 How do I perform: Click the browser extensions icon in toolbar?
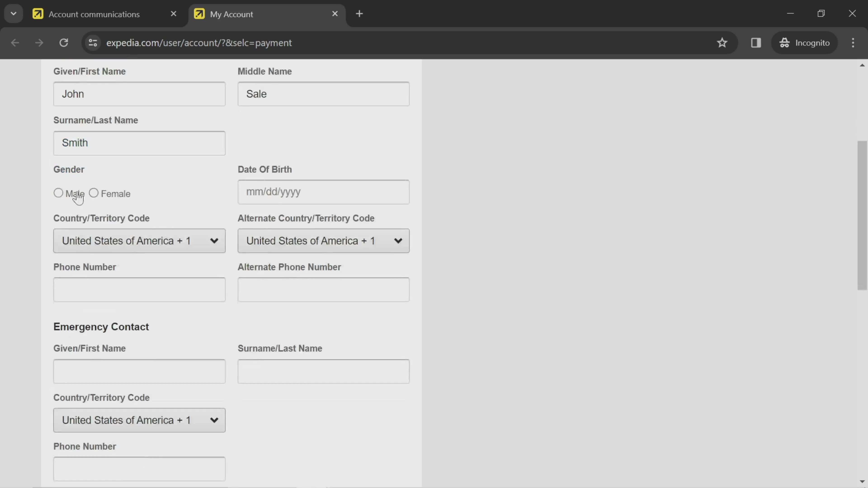tap(756, 42)
